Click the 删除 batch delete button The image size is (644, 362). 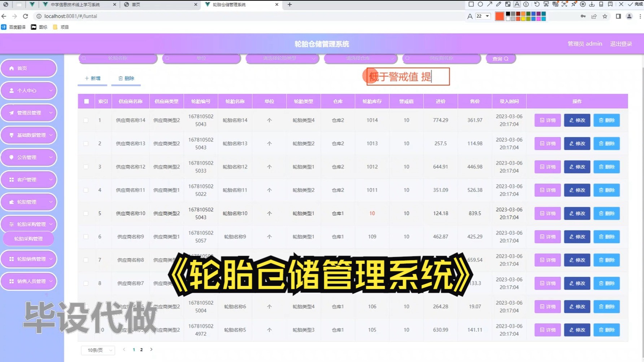(x=126, y=78)
